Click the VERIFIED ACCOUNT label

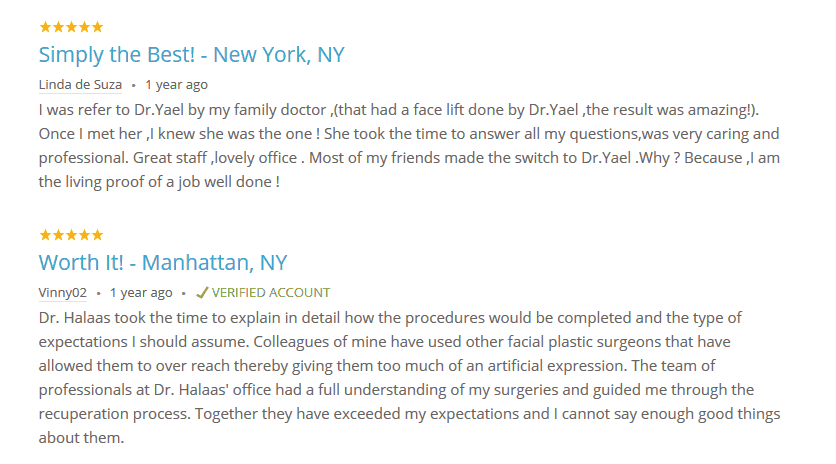pyautogui.click(x=271, y=293)
